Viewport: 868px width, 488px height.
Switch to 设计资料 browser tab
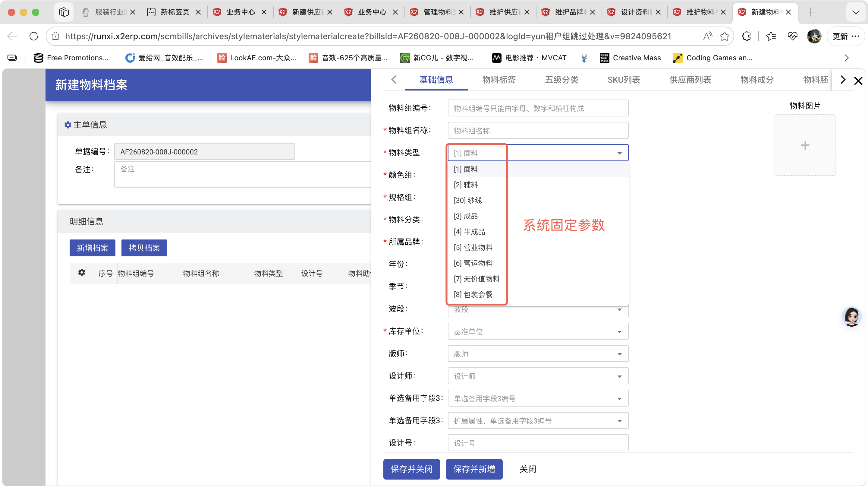(634, 12)
